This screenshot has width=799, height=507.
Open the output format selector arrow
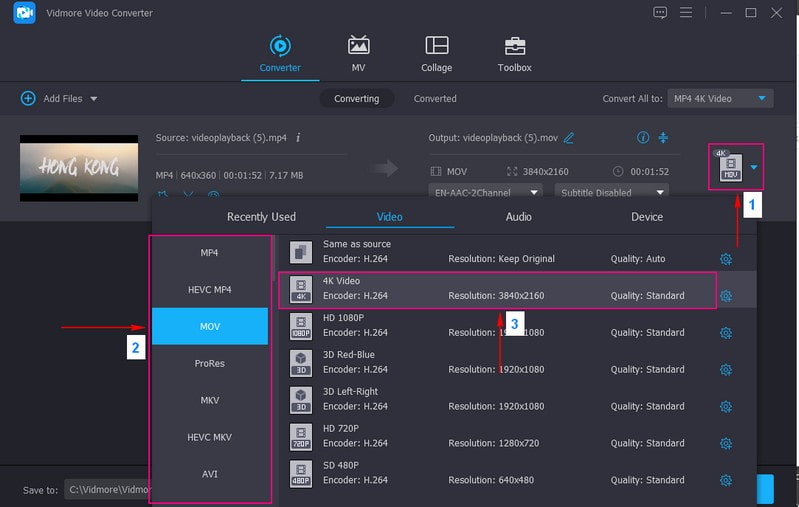coord(754,168)
